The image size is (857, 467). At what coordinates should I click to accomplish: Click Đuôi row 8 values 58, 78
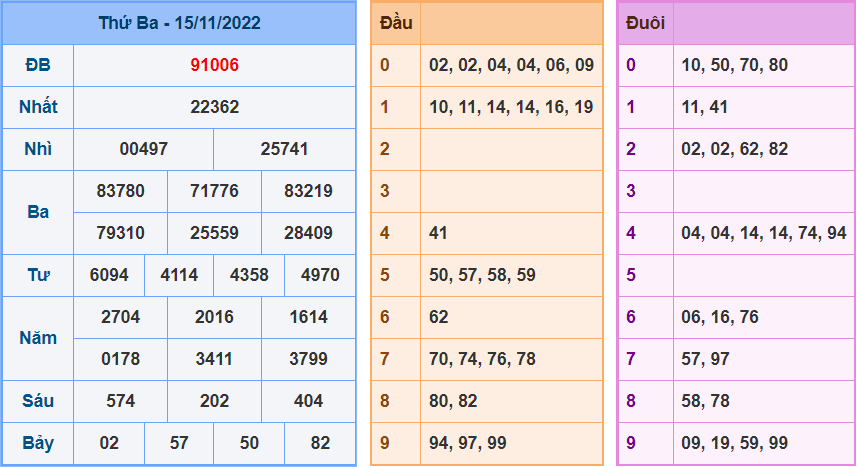pyautogui.click(x=705, y=401)
